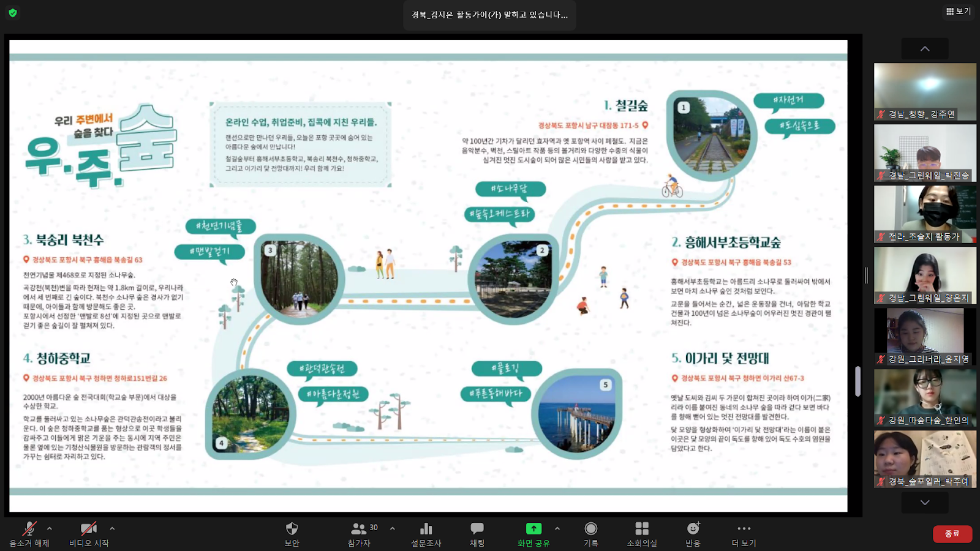Click the vertical scrollbar beside shared screen
The width and height of the screenshot is (980, 551).
858,381
